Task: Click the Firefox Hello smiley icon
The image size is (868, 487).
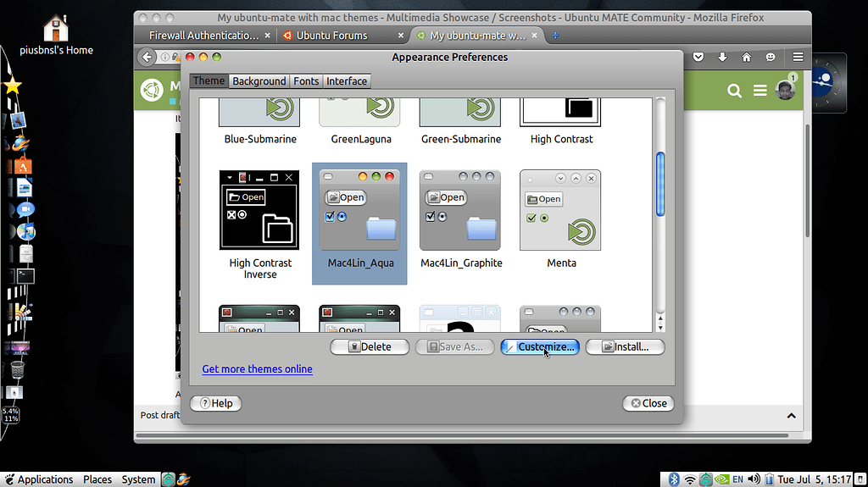Action: point(771,57)
